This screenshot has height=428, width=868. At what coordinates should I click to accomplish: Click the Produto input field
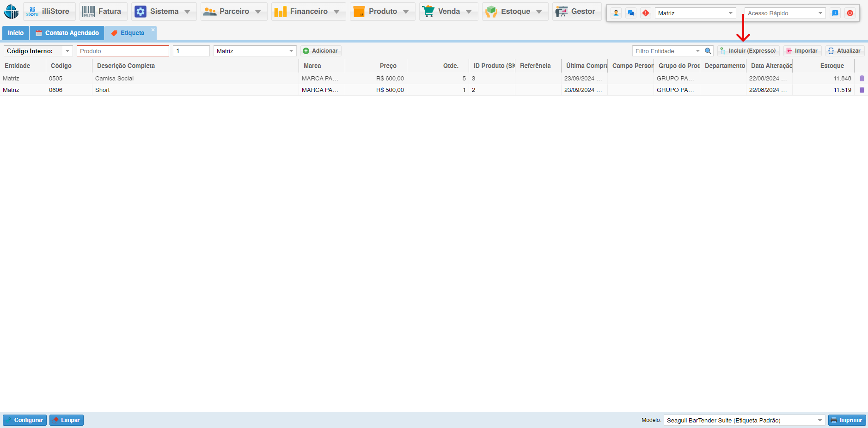[x=122, y=51]
